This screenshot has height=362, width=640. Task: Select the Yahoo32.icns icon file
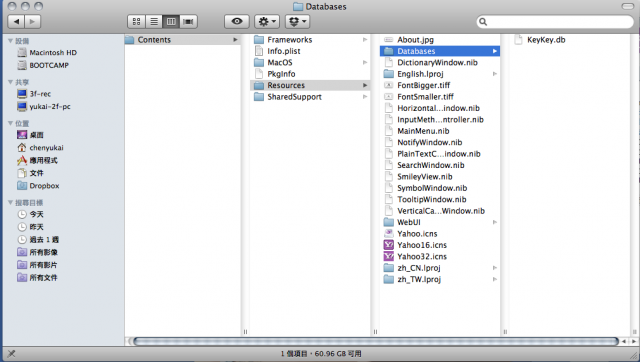(440, 257)
